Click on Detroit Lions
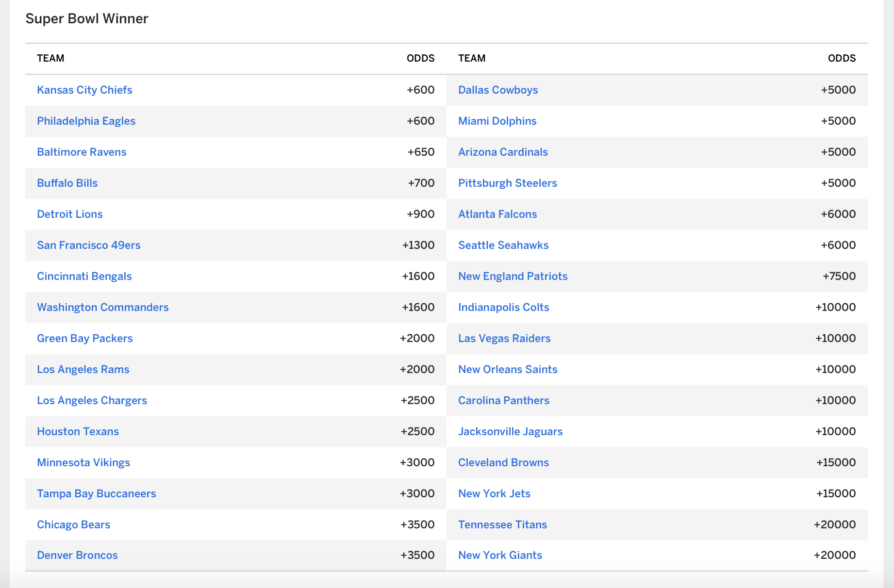The width and height of the screenshot is (894, 588). click(69, 214)
